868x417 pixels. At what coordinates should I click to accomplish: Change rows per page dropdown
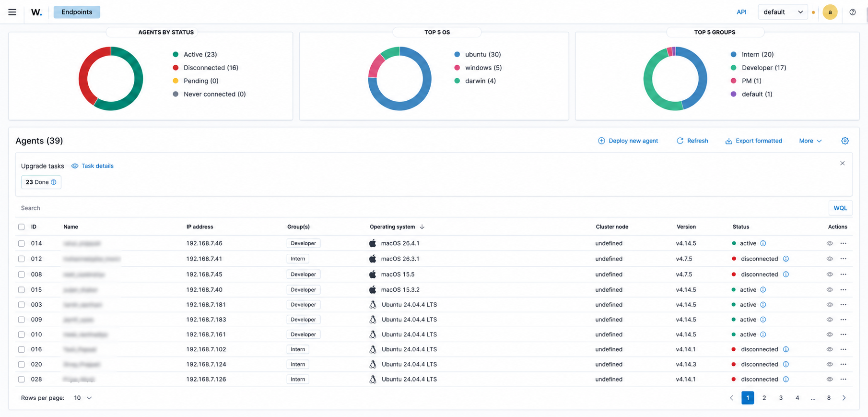(82, 398)
